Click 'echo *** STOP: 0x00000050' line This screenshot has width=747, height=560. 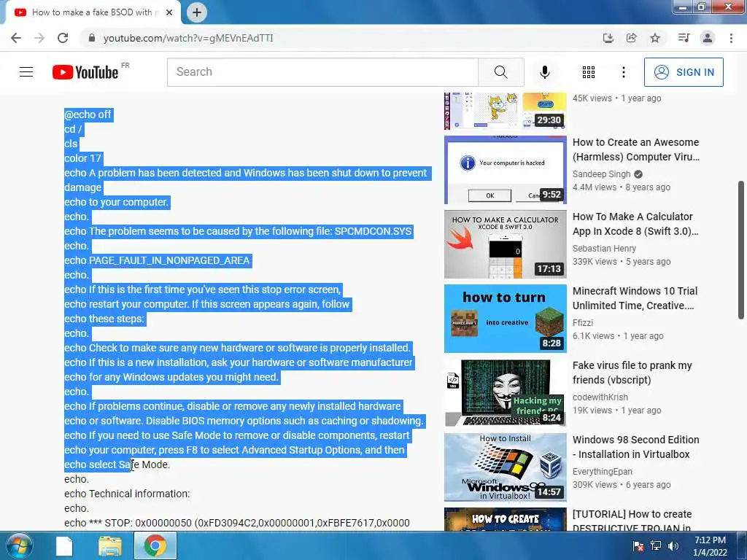237,523
